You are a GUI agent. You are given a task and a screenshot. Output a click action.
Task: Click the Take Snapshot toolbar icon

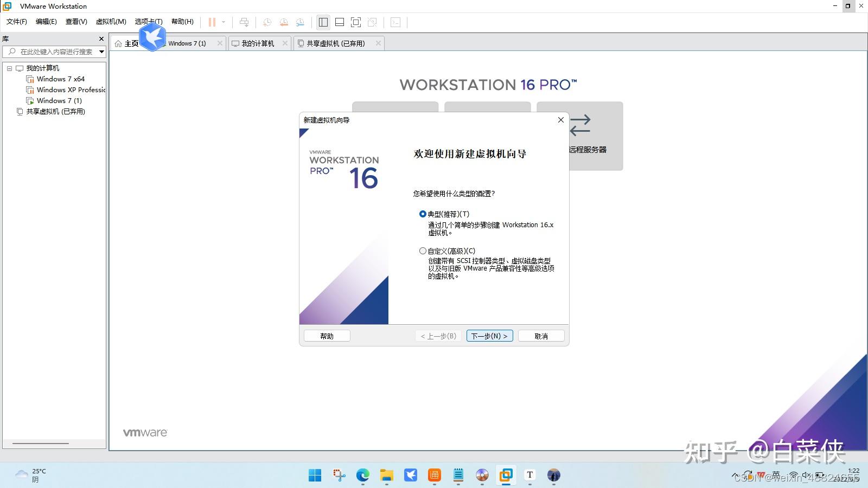pos(266,22)
